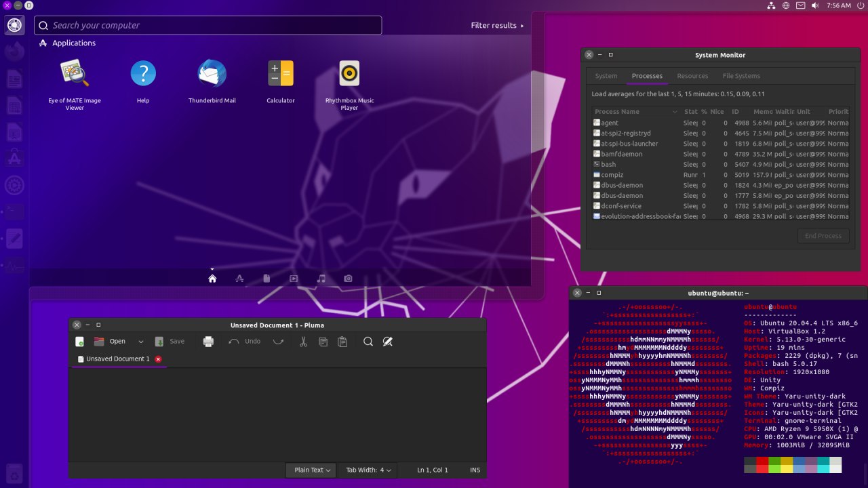Image resolution: width=868 pixels, height=488 pixels.
Task: Click the scissors cut icon in Pluma
Action: [303, 342]
